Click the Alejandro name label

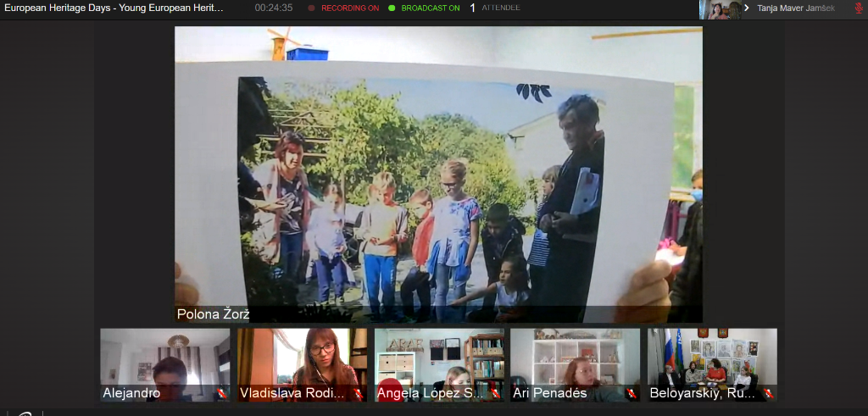131,393
